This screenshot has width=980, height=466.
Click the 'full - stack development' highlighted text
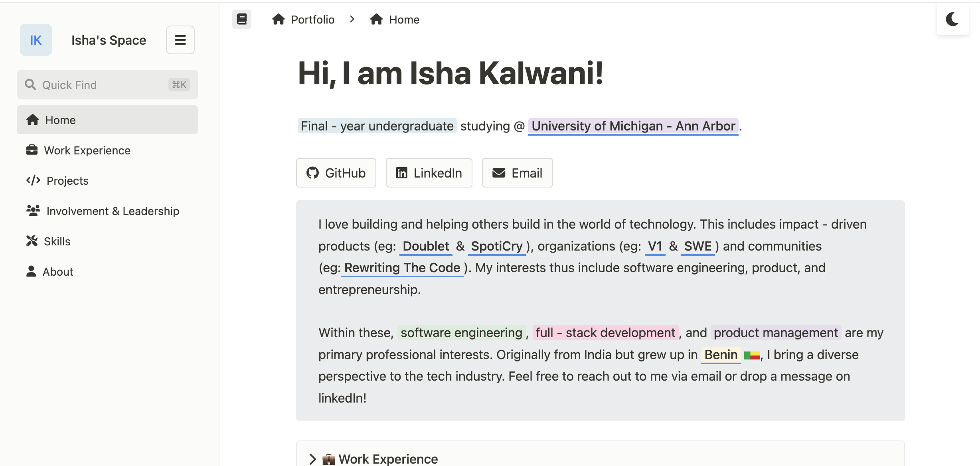(605, 333)
